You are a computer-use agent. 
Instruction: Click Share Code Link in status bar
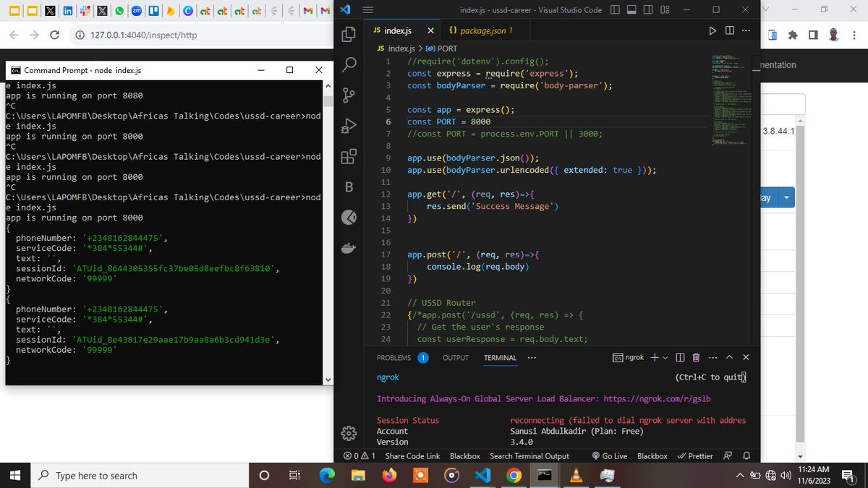[x=412, y=456]
